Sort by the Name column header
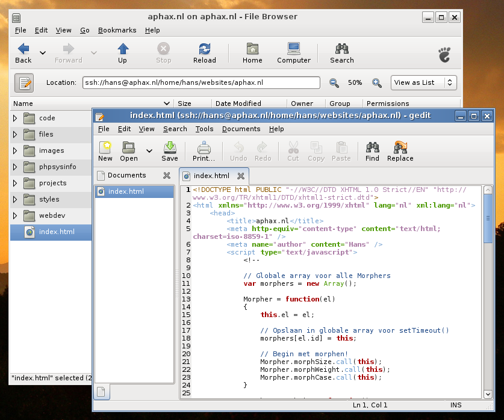Image resolution: width=504 pixels, height=420 pixels. 92,103
